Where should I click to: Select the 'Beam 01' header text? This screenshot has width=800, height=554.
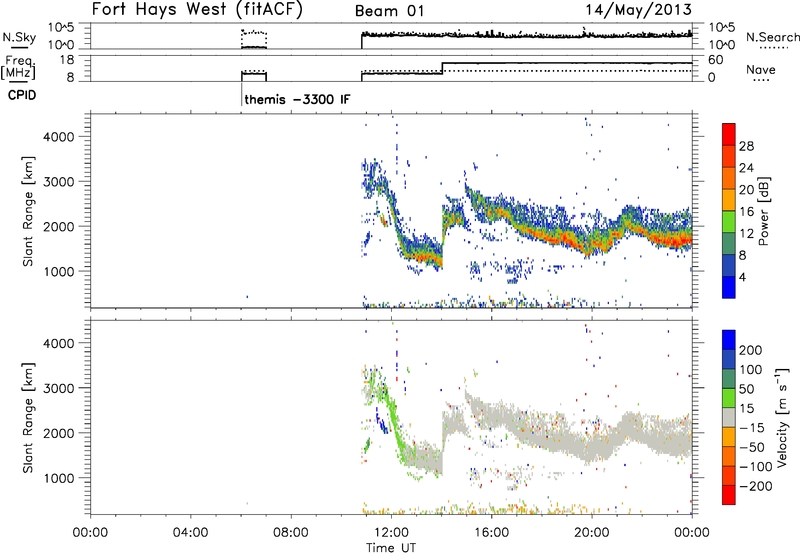point(389,11)
